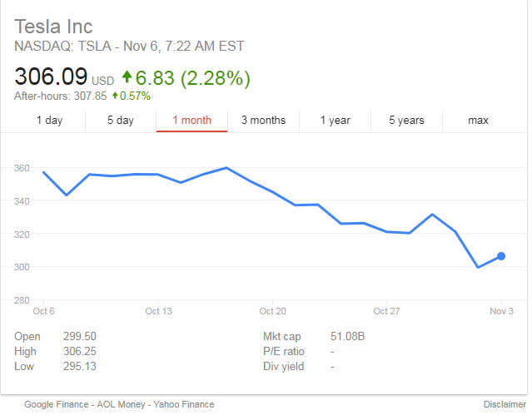
Task: Click the 1 month tab
Action: pos(191,121)
